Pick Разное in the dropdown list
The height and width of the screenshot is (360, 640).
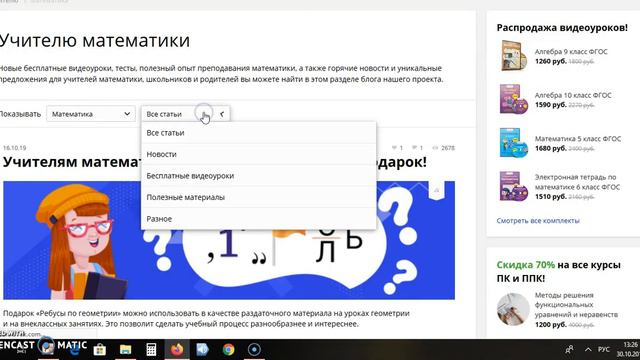point(258,219)
